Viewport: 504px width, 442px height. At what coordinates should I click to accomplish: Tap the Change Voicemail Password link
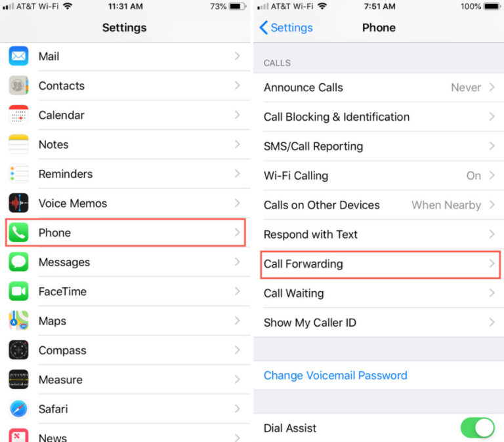point(335,375)
